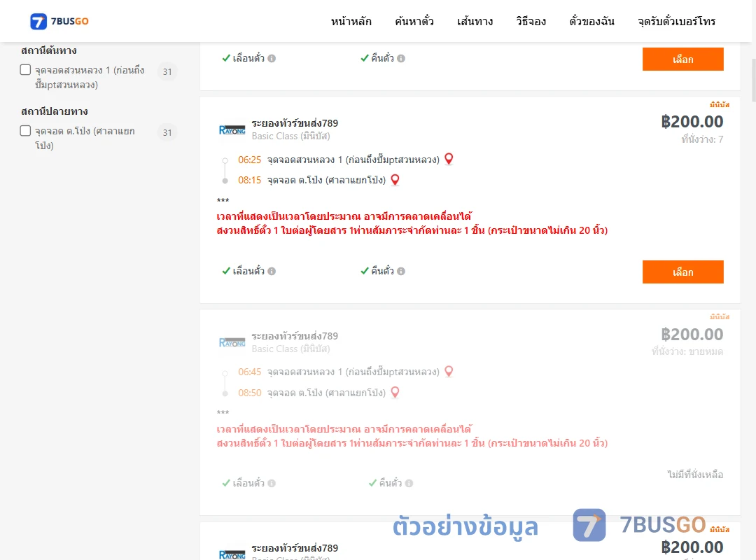Open คืนตั๋ว info icon on sold-out trip
The width and height of the screenshot is (756, 560).
(409, 483)
